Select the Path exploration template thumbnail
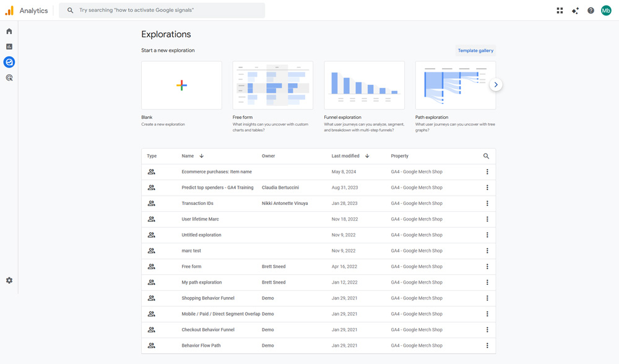Screen dimensions: 619x364 click(x=456, y=85)
